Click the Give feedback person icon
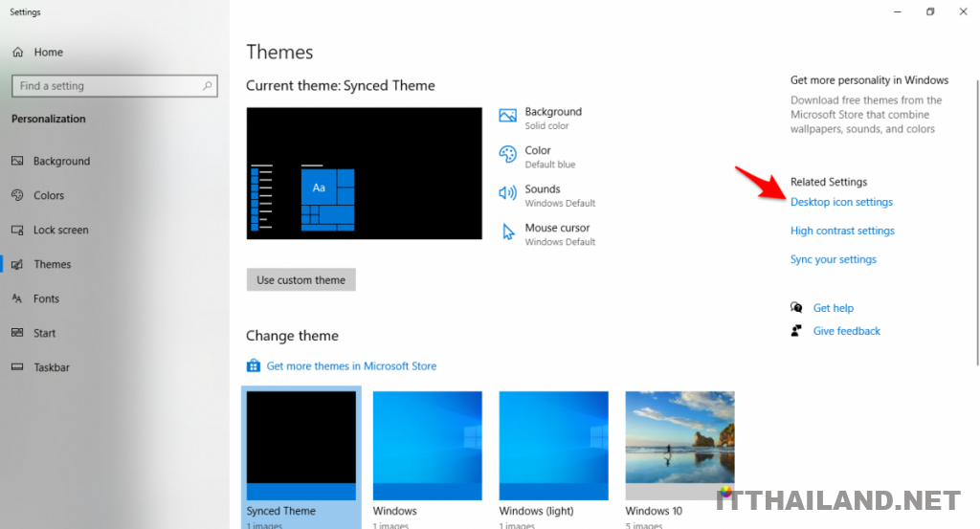The image size is (980, 529). (x=796, y=331)
